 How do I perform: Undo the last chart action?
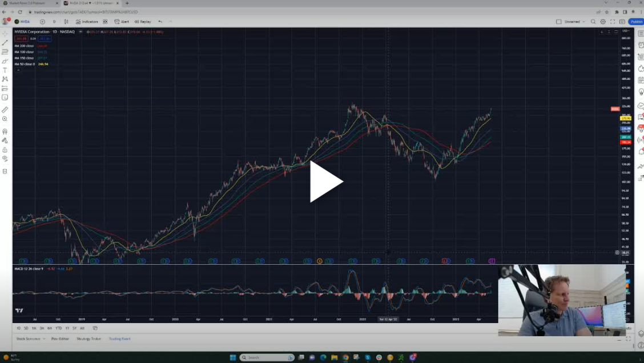(x=160, y=22)
